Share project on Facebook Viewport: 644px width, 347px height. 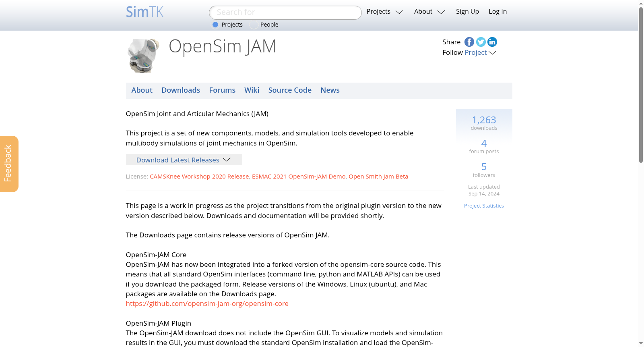469,42
